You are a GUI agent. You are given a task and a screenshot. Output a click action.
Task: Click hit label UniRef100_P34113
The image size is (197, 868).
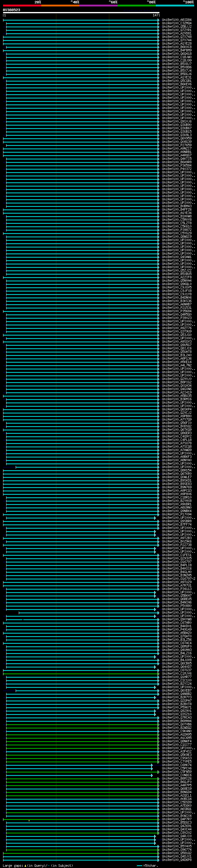pos(177,589)
